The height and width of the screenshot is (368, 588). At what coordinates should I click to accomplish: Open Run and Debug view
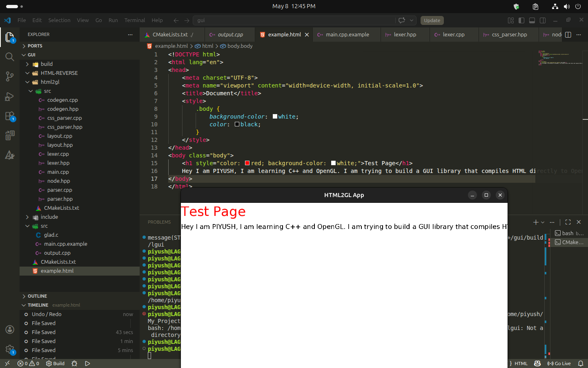10,96
